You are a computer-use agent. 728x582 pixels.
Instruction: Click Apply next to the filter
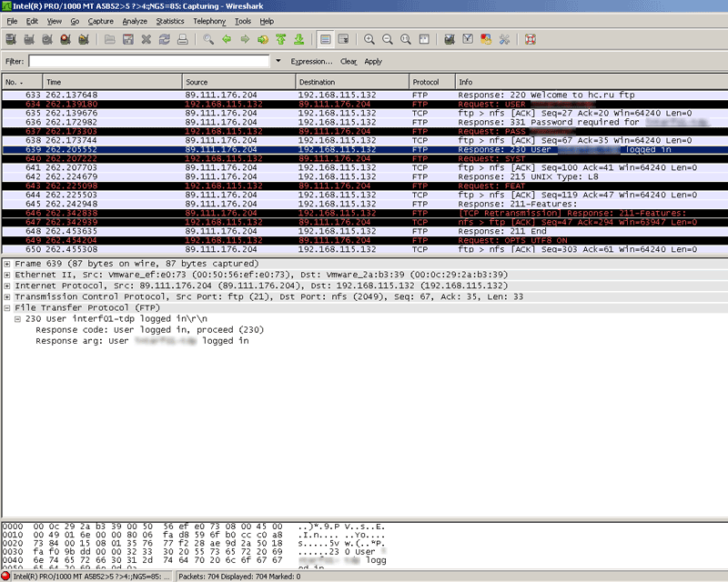pos(373,62)
